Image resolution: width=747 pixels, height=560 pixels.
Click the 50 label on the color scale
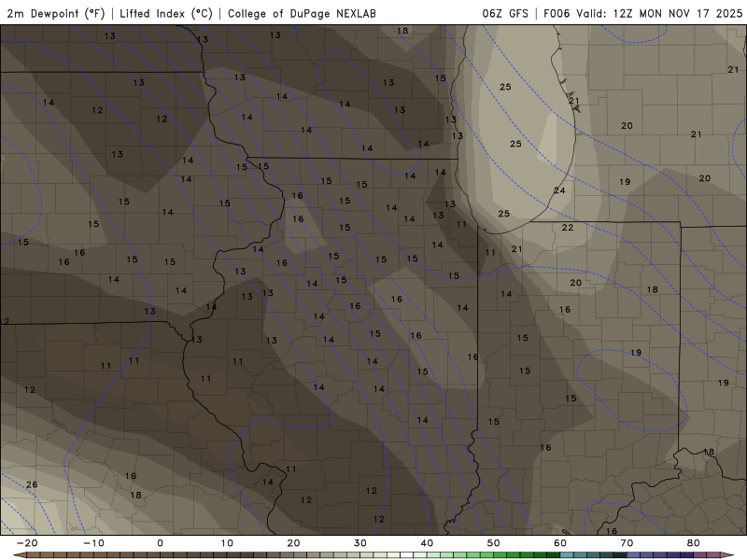click(x=494, y=543)
